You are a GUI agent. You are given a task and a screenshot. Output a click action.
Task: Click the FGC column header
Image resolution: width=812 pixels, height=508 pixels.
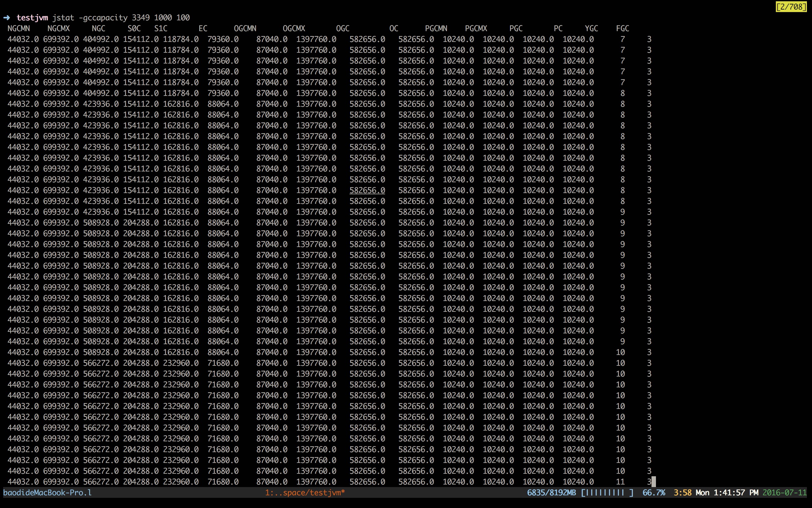point(623,29)
